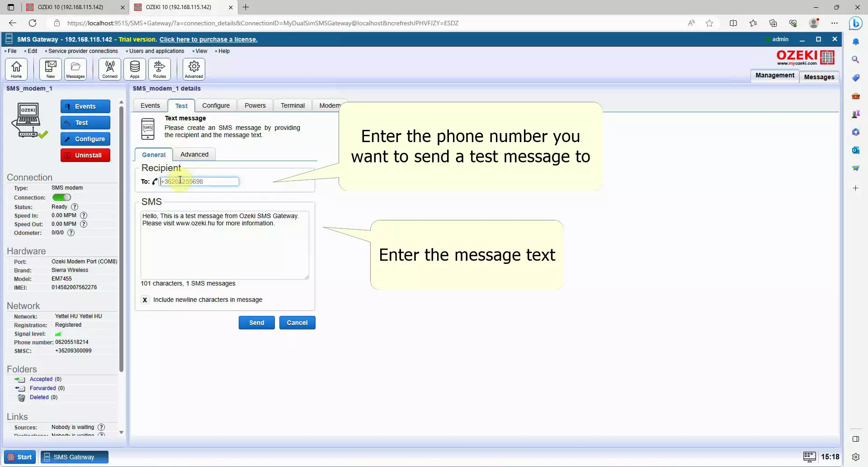Open the File menu
Image resolution: width=868 pixels, height=467 pixels.
(x=12, y=51)
